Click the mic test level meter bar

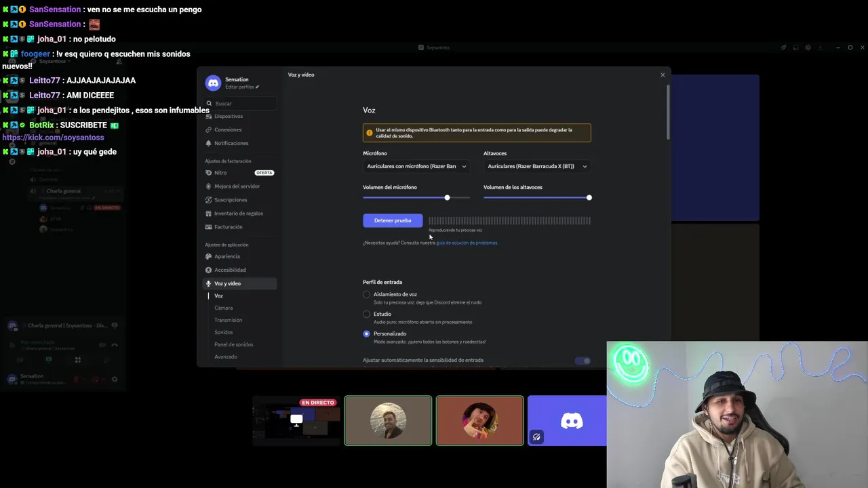(509, 220)
